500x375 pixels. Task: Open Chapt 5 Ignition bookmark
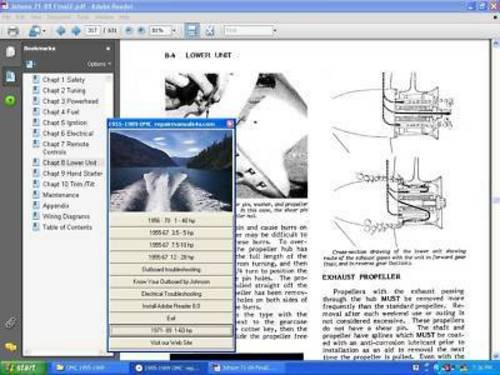[65, 122]
